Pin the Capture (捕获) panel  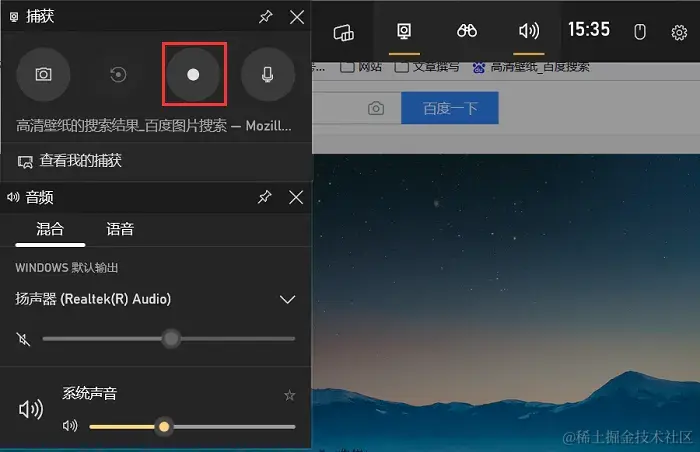click(266, 17)
